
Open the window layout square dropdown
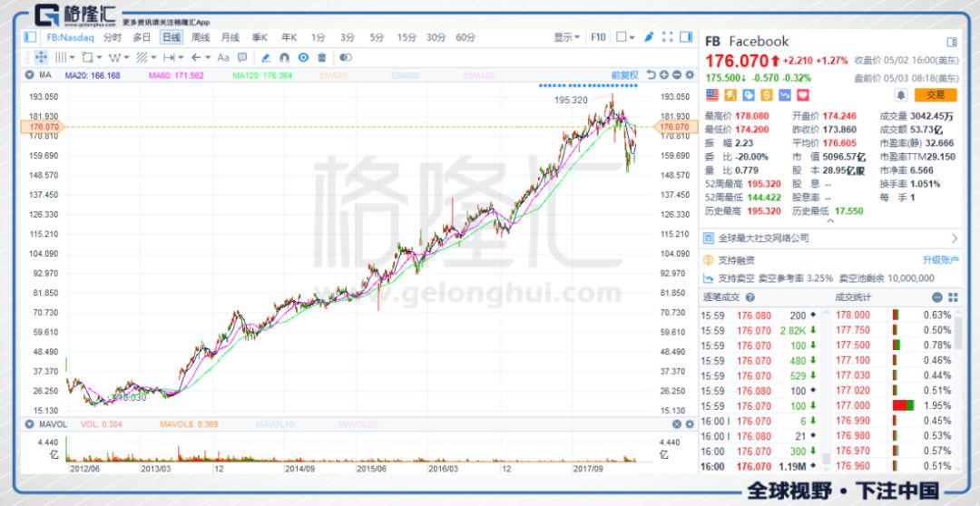[625, 37]
